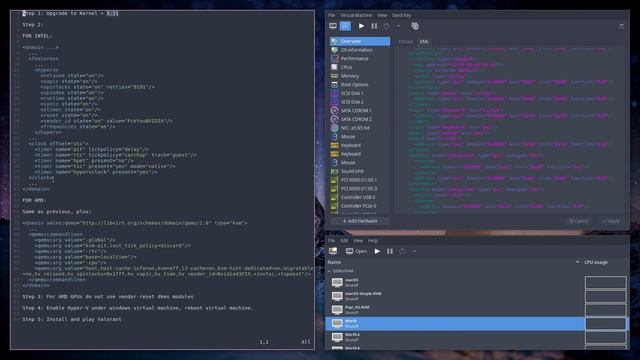
Task: Toggle fullscreen icon in details toolbar
Action: click(x=621, y=26)
